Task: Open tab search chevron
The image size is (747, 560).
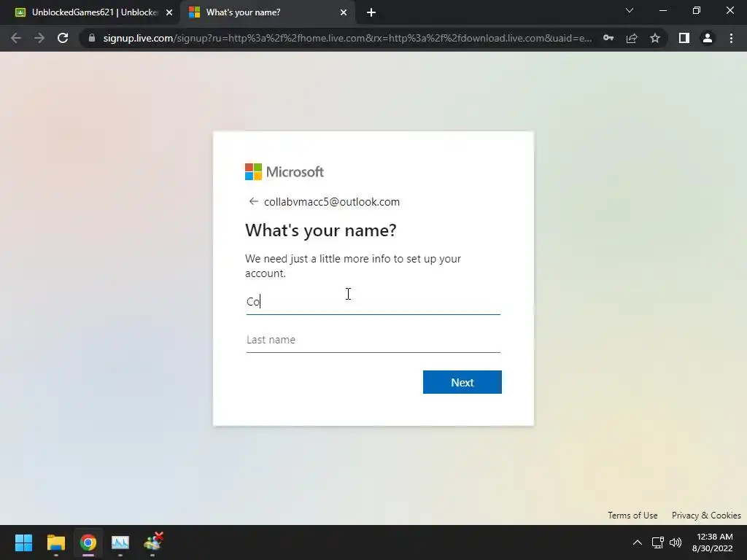Action: pos(630,10)
